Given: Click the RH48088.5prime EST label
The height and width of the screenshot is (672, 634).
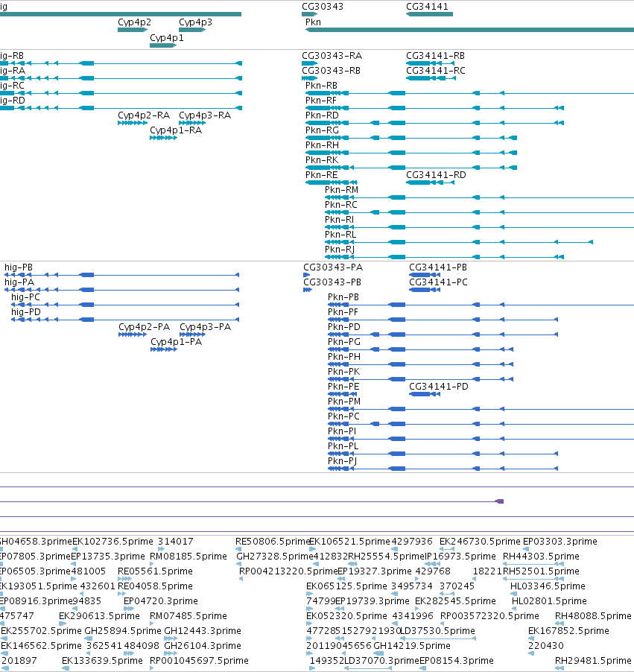Looking at the screenshot, I should click(x=593, y=616).
